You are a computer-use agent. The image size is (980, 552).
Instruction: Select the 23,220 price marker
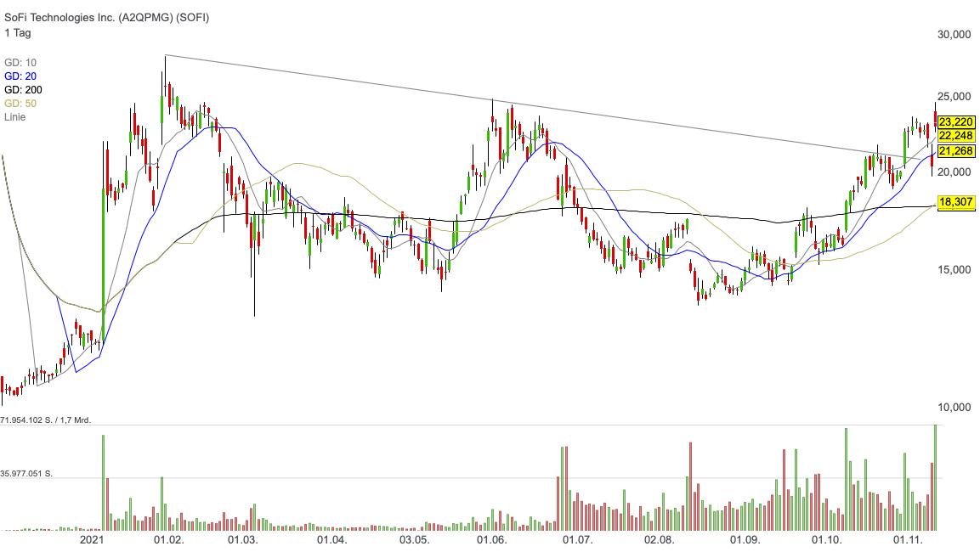point(956,121)
